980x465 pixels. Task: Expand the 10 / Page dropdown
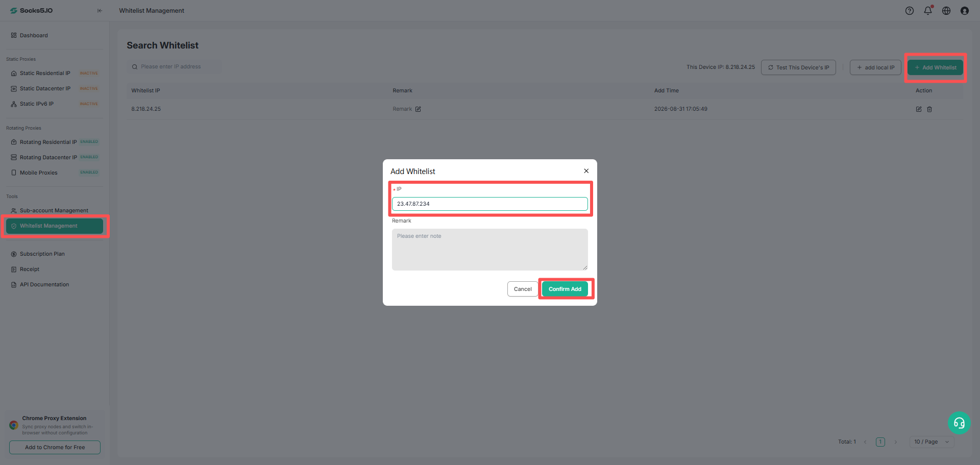point(932,442)
